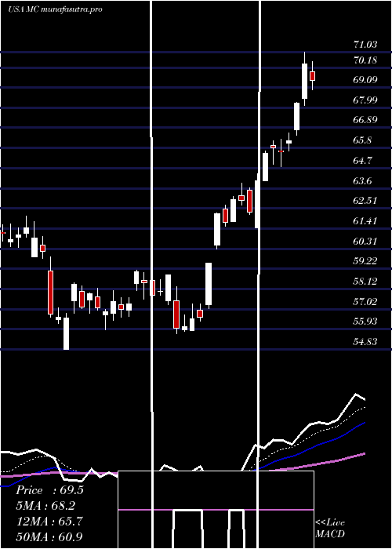Click the '12MA : 65.7' readout
This screenshot has height=549, width=392.
[x=49, y=521]
